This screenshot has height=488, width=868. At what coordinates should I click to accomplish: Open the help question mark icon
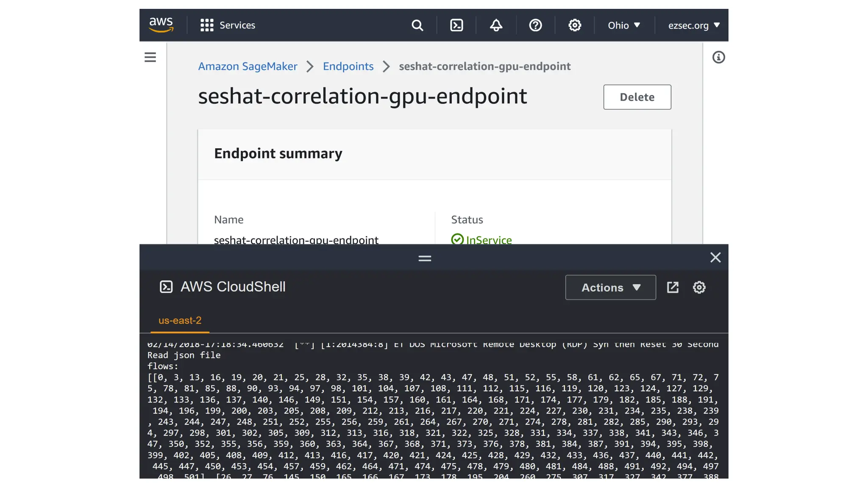click(x=535, y=25)
